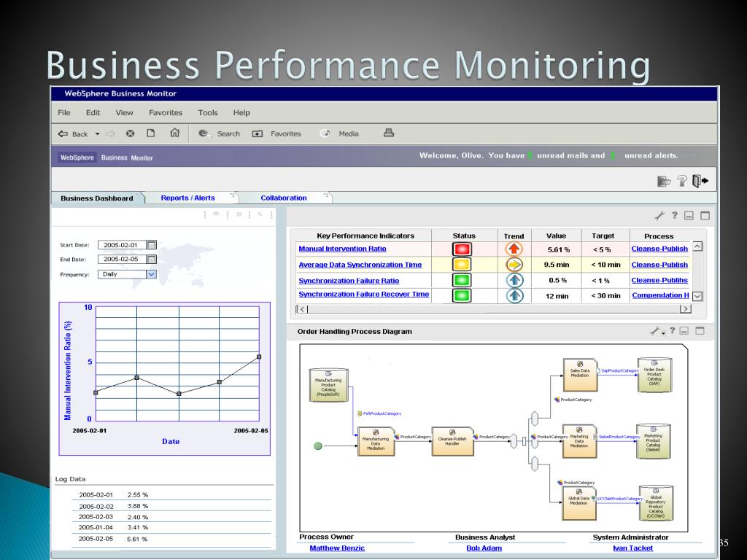Open Compendation process link
The height and width of the screenshot is (560, 747).
click(660, 295)
